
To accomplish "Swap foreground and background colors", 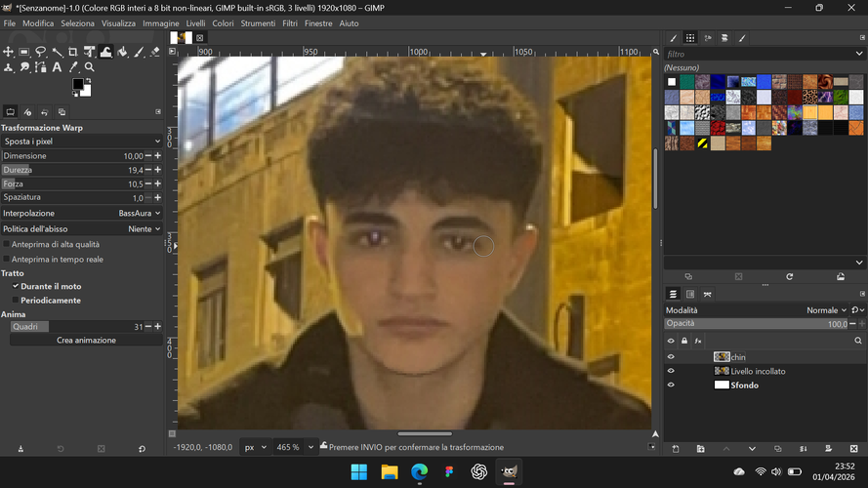I will 88,81.
